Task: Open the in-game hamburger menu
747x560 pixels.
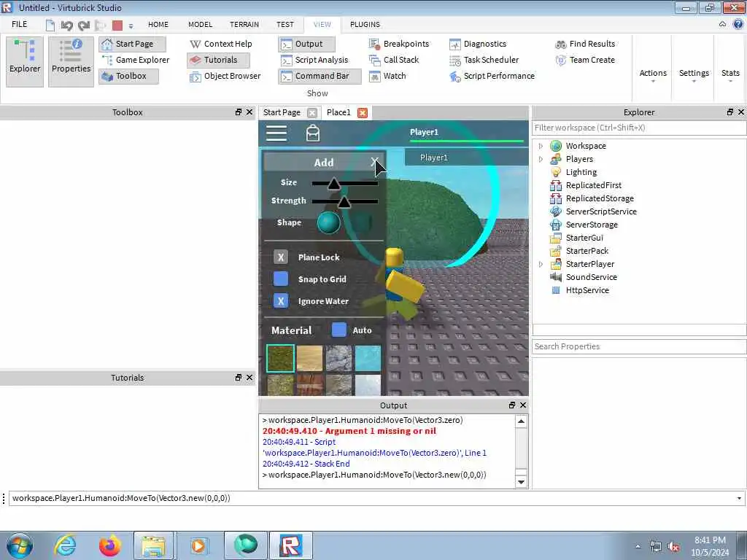Action: pos(276,133)
